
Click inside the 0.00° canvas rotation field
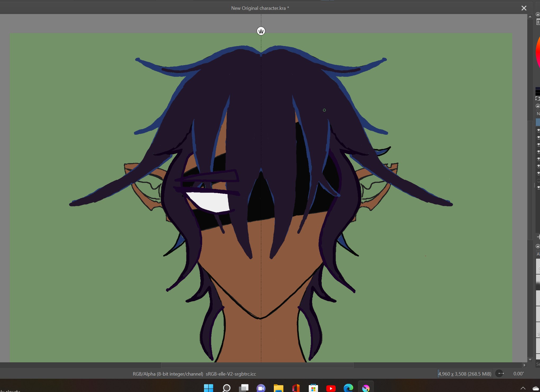518,374
